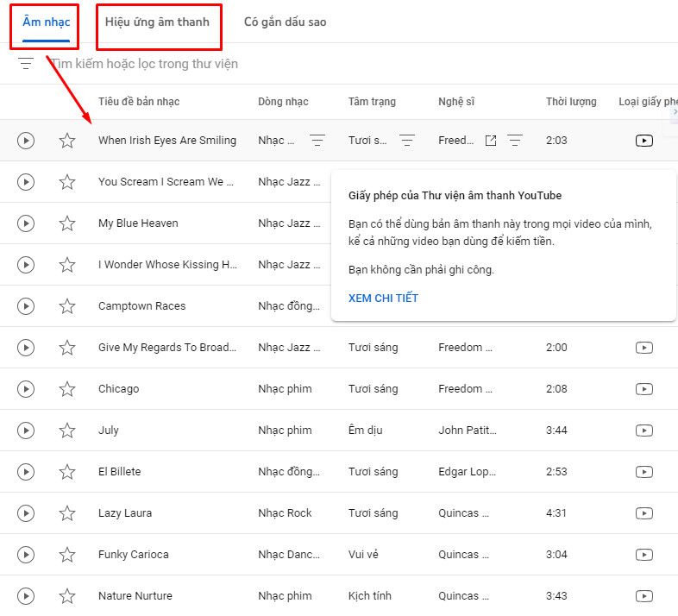Image resolution: width=678 pixels, height=616 pixels.
Task: Click YouTube license icon for the July track
Action: [643, 431]
